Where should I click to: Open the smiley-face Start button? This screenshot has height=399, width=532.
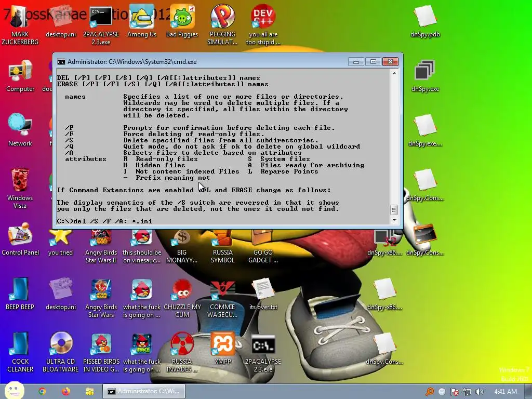coord(14,391)
